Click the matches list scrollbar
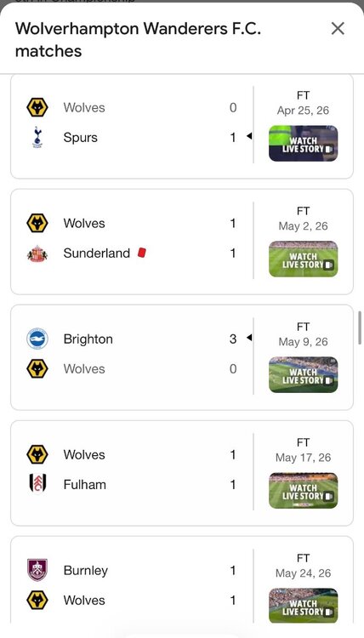The width and height of the screenshot is (364, 638). pyautogui.click(x=360, y=328)
